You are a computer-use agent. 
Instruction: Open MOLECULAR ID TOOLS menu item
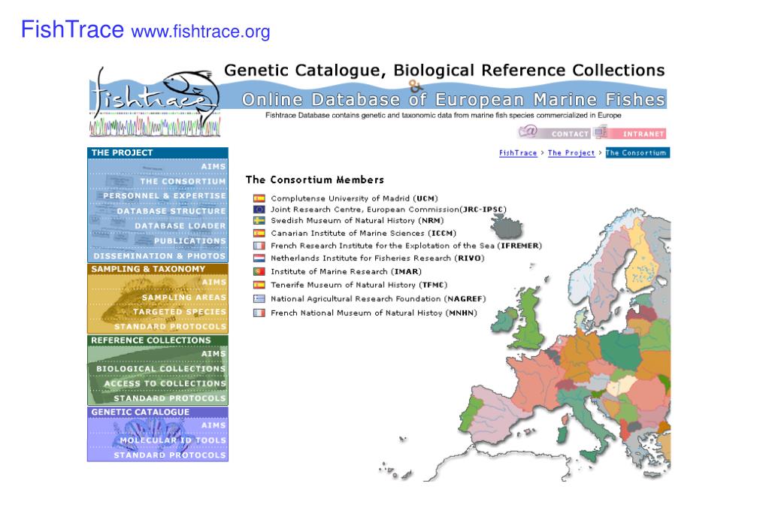(x=173, y=440)
